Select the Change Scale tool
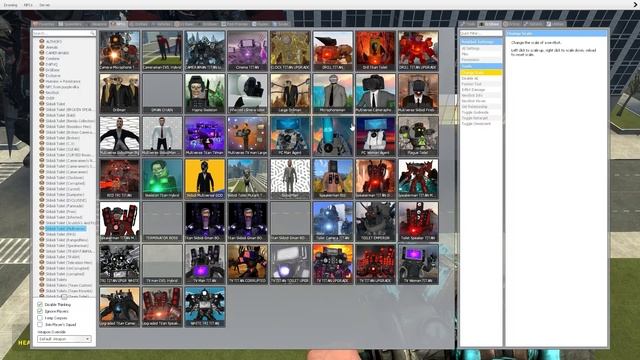 tap(481, 72)
